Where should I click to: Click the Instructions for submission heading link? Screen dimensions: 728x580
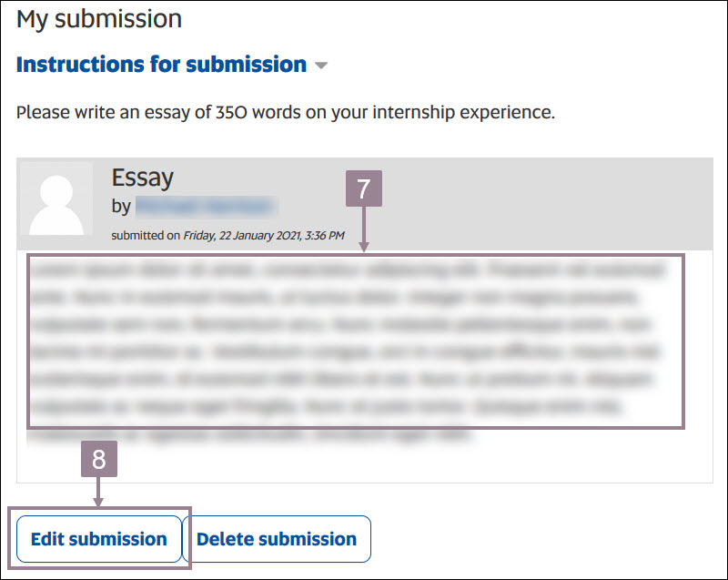coord(159,64)
